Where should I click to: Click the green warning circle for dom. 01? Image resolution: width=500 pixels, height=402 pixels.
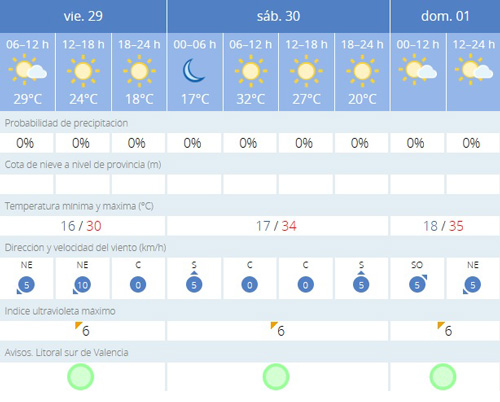click(443, 377)
